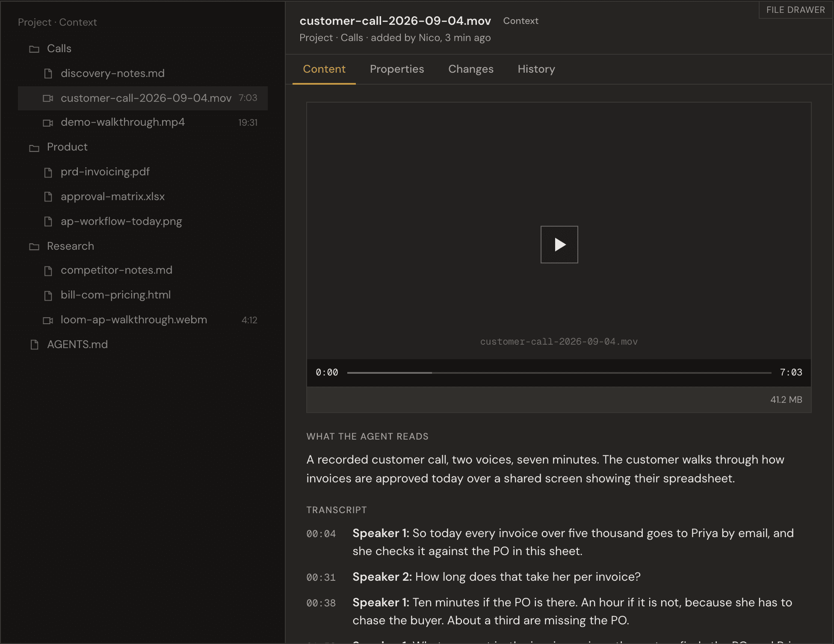The width and height of the screenshot is (834, 644).
Task: Collapse the Calls folder
Action: [143, 49]
